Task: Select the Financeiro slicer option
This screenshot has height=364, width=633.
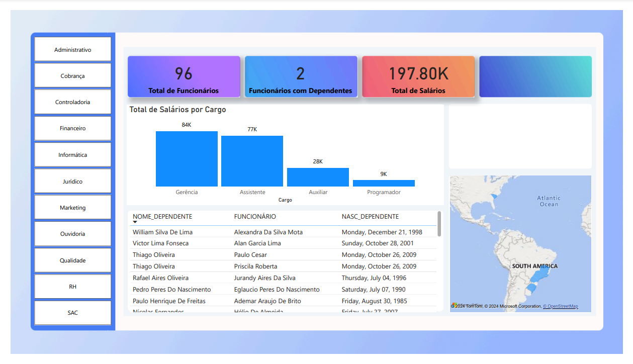Action: pos(73,128)
